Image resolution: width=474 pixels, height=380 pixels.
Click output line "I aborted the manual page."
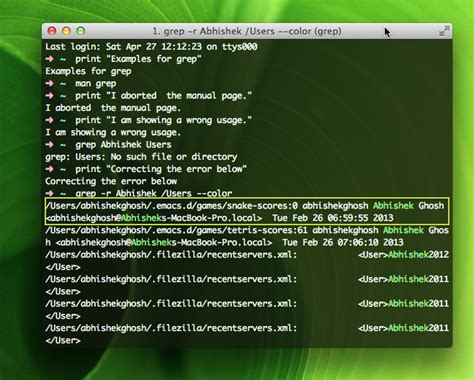click(x=113, y=108)
